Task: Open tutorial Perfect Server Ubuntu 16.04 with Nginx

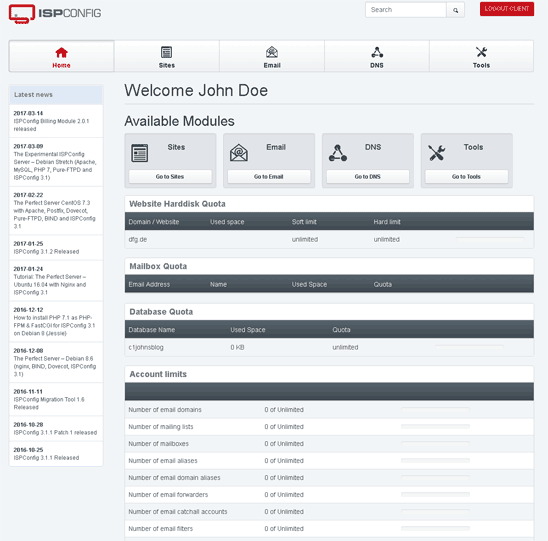Action: pos(56,281)
